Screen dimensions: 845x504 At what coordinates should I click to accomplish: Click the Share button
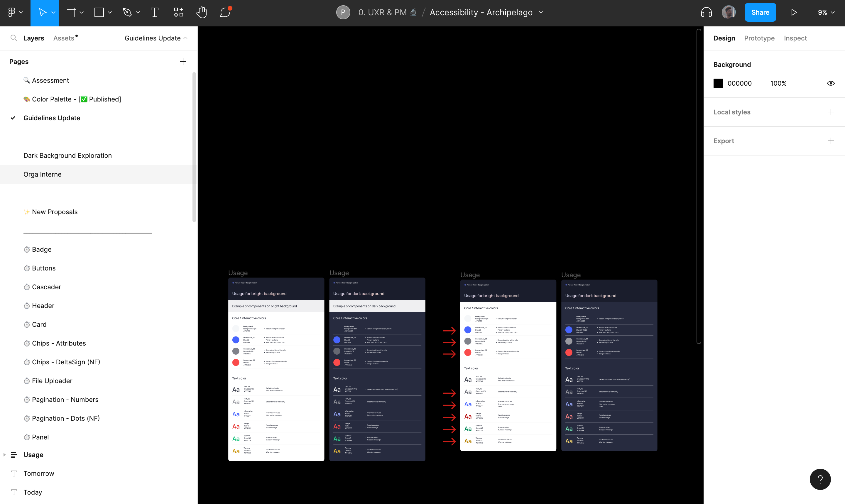click(x=760, y=13)
